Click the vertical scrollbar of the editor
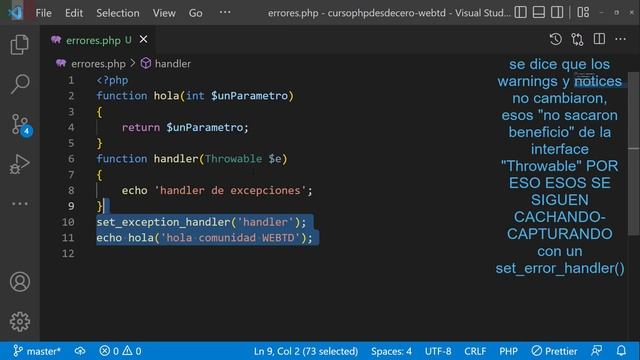The image size is (640, 360). click(633, 154)
